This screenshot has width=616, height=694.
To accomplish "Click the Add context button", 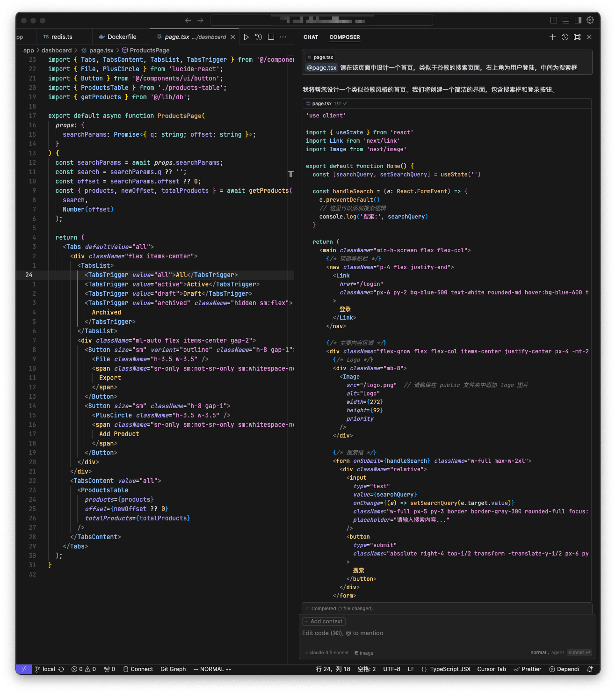I will tap(323, 621).
